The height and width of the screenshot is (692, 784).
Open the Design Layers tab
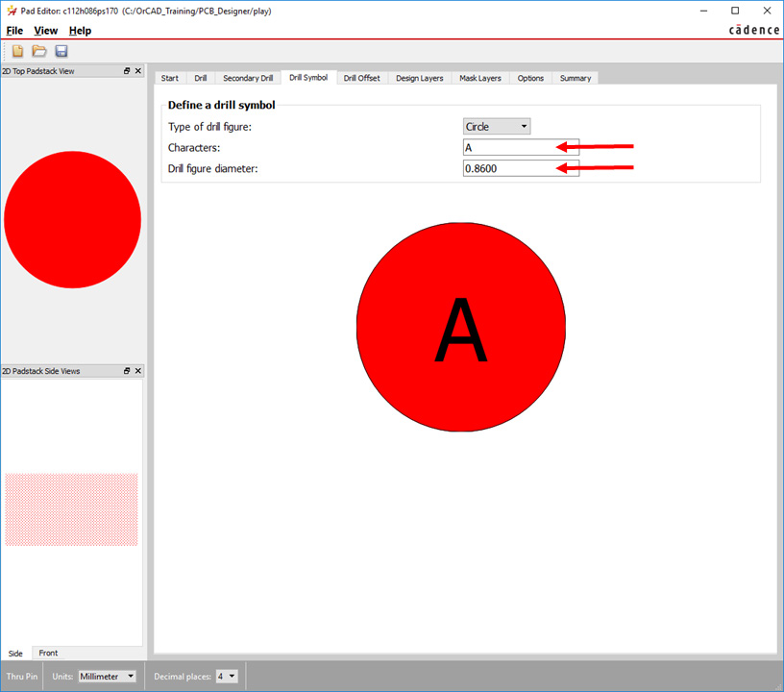tap(420, 78)
